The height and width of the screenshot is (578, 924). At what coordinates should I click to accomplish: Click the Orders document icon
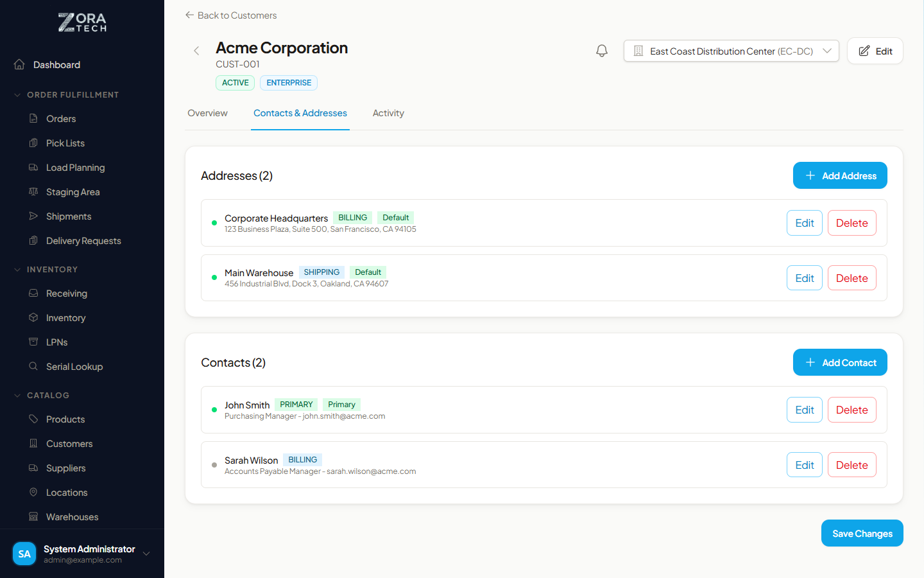coord(33,118)
